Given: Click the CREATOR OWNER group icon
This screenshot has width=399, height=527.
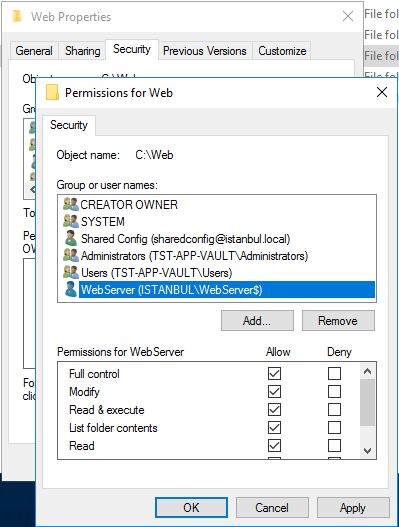Looking at the screenshot, I should click(x=71, y=204).
